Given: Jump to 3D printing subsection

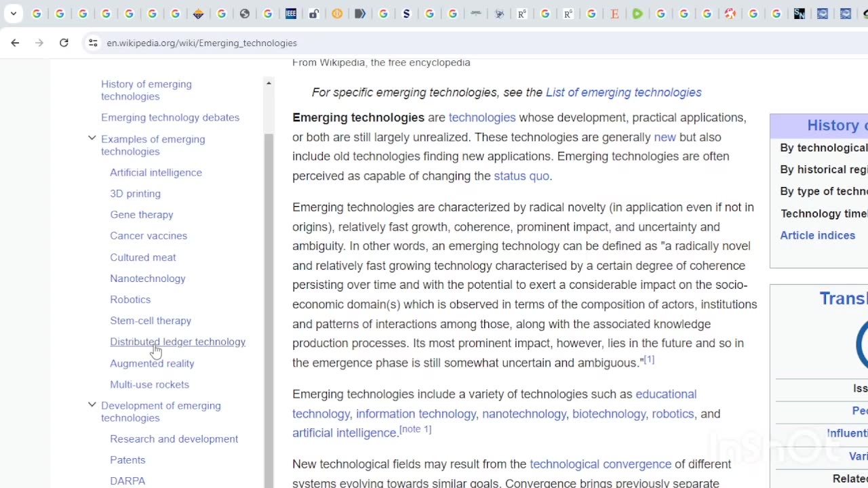Looking at the screenshot, I should 136,193.
